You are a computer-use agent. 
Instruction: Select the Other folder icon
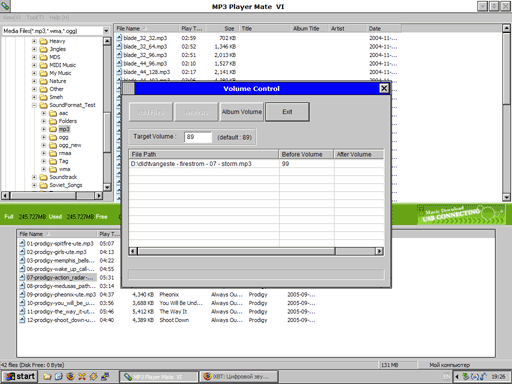[44, 89]
